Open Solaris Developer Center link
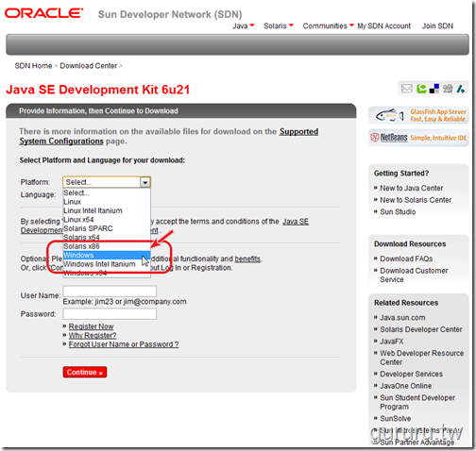The image size is (476, 451). click(421, 329)
